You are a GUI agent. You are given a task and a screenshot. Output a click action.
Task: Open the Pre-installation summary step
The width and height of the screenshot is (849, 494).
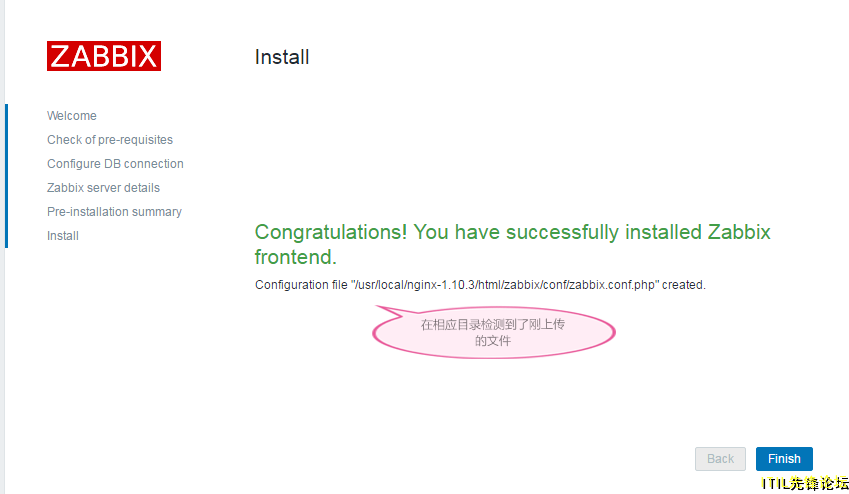(114, 212)
